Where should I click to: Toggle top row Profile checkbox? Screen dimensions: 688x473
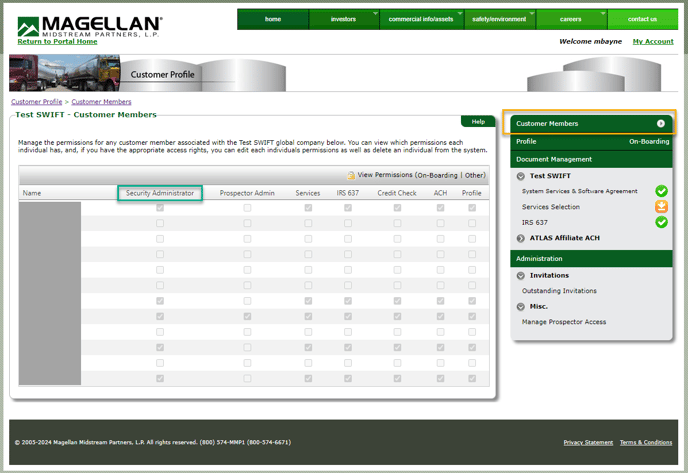472,208
